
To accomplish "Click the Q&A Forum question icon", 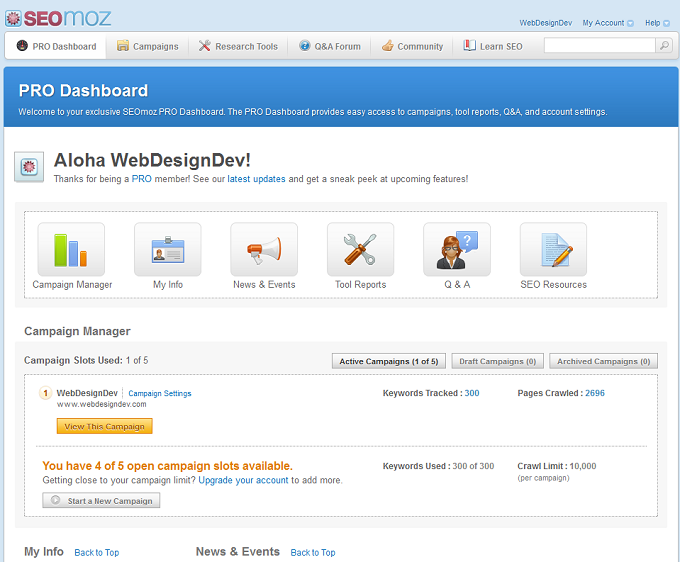I will [305, 46].
